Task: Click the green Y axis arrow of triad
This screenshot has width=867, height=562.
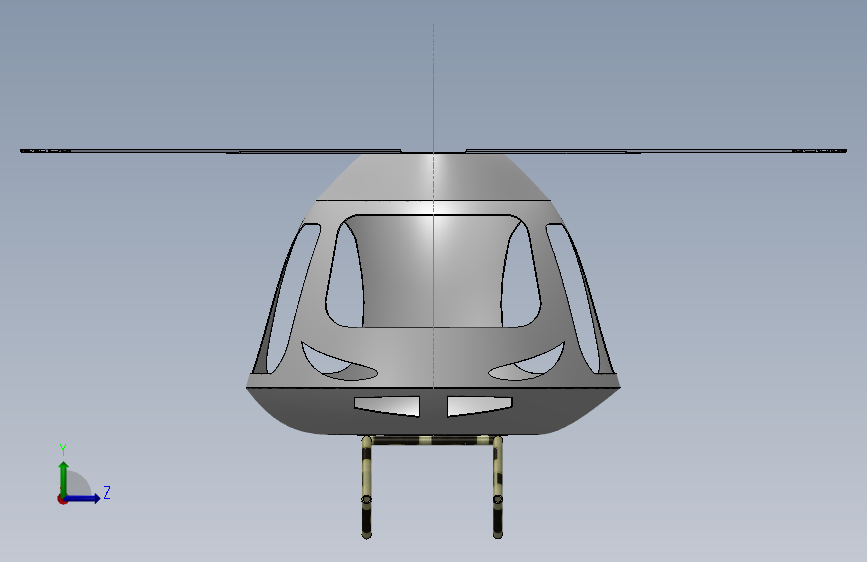Action: click(x=64, y=478)
